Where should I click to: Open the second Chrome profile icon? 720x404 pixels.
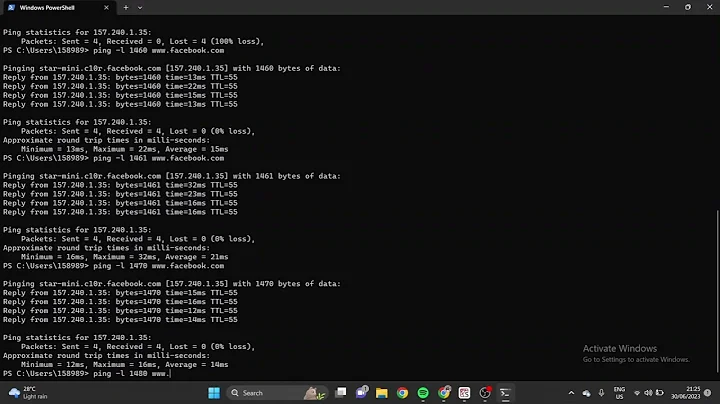click(444, 393)
